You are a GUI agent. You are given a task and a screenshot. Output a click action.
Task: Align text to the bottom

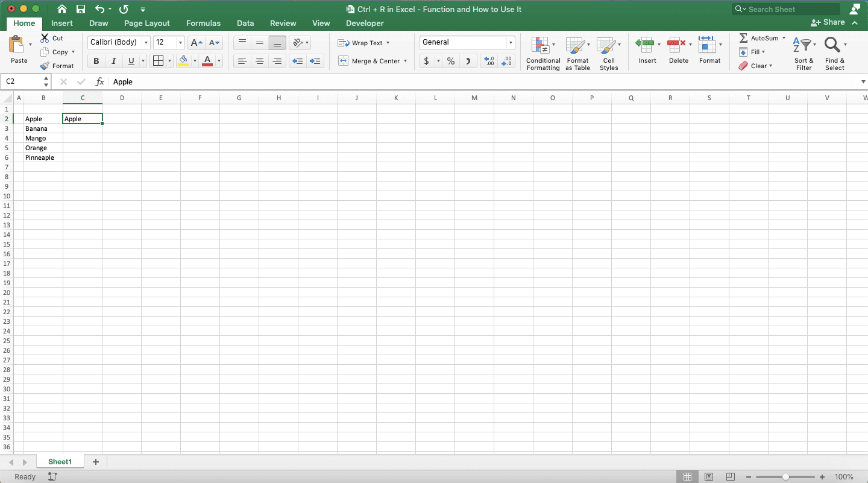coord(277,43)
